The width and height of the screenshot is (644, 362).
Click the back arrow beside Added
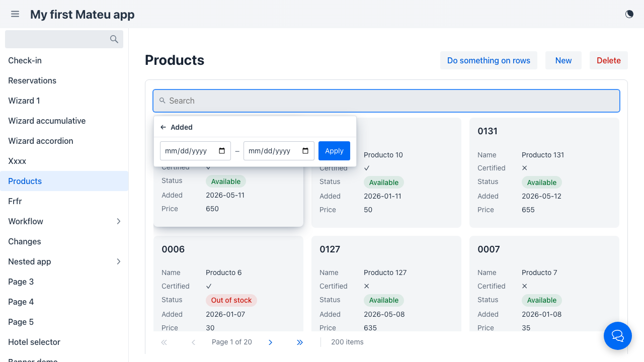point(163,127)
